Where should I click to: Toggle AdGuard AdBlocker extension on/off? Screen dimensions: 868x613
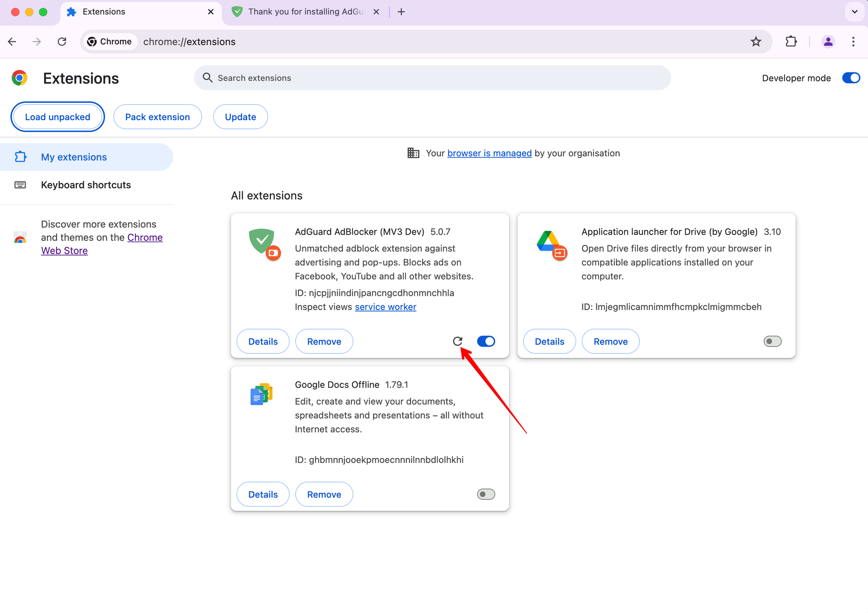coord(487,341)
